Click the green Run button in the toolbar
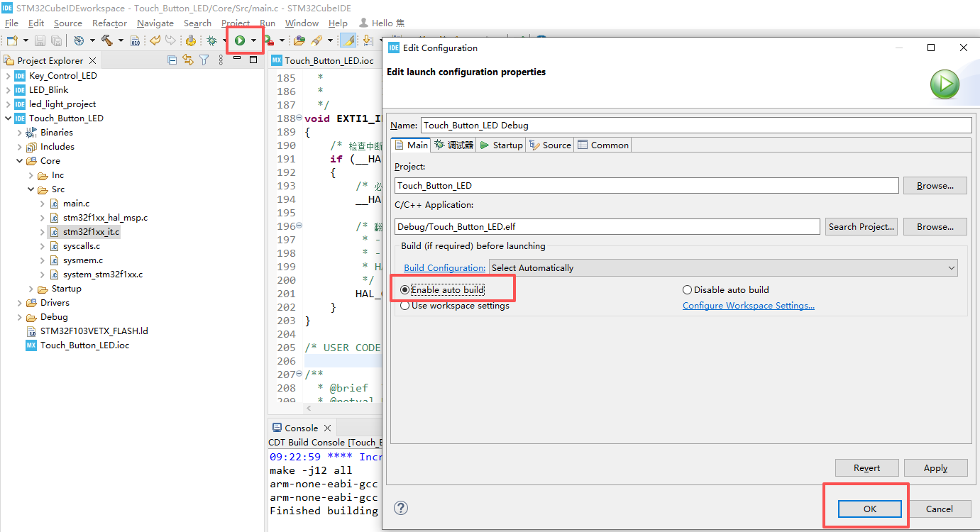This screenshot has width=980, height=532. (240, 40)
